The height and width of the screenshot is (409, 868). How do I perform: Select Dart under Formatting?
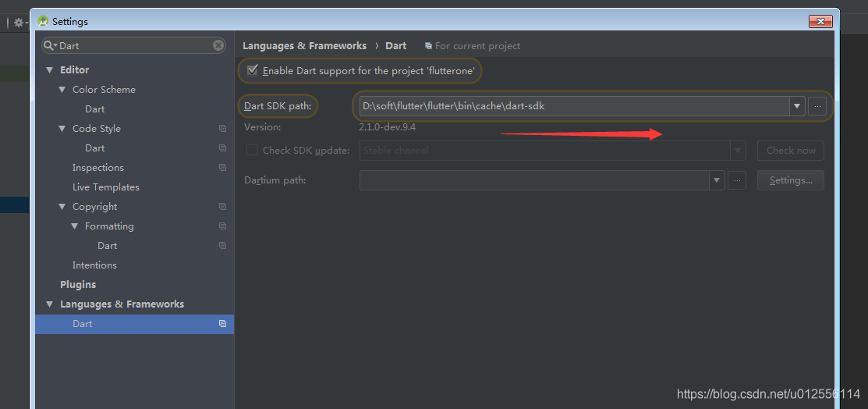(x=108, y=246)
